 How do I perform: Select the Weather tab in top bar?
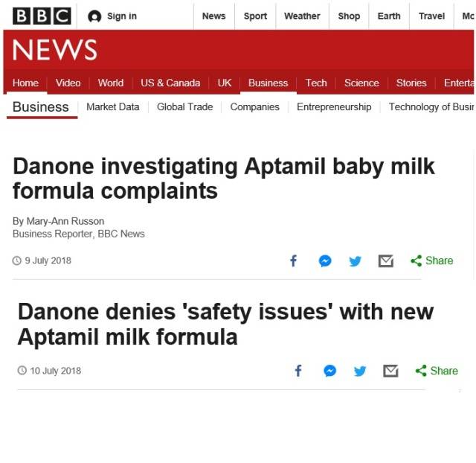point(302,16)
